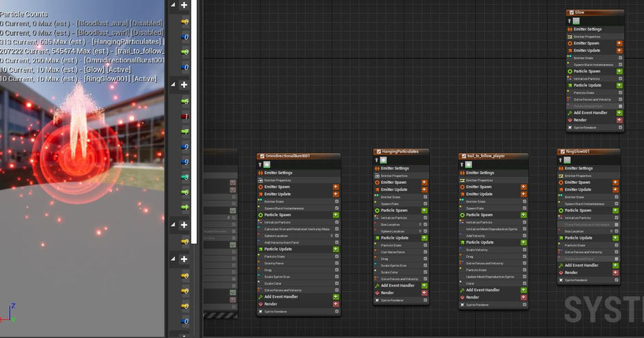Click Particle Counts heading in viewport
Viewport: 644px width, 338px height.
click(24, 14)
